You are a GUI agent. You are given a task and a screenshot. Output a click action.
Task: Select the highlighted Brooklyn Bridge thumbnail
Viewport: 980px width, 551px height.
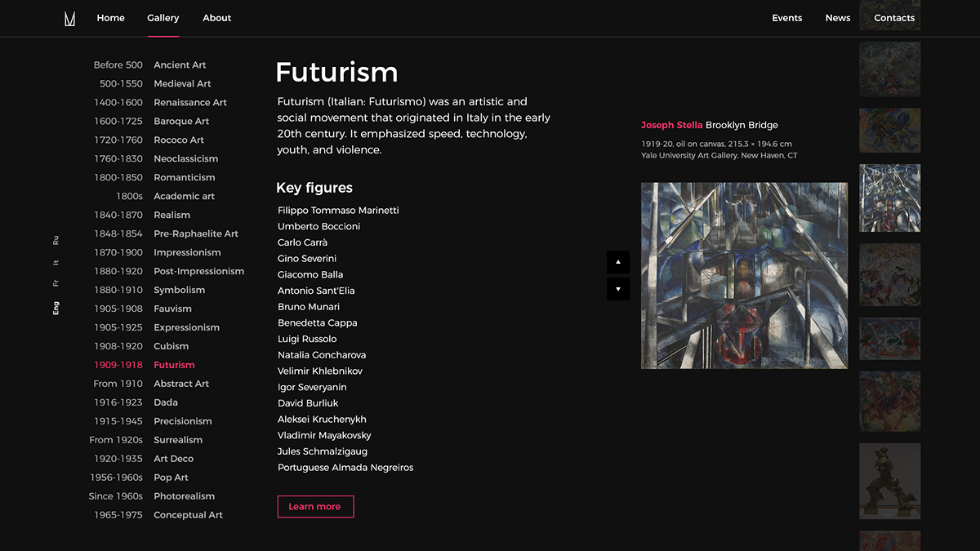(889, 198)
